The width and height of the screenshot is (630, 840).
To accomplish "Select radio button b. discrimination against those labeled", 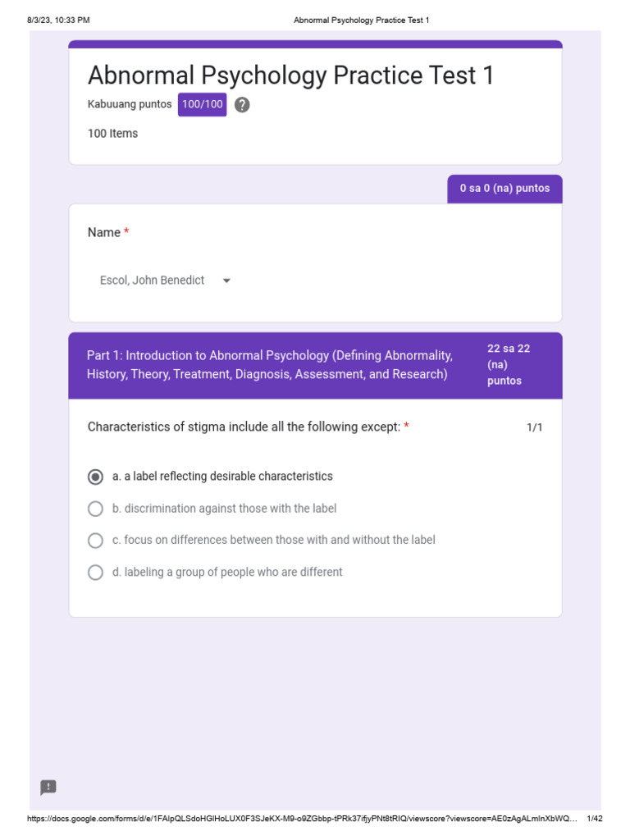I will pos(96,509).
